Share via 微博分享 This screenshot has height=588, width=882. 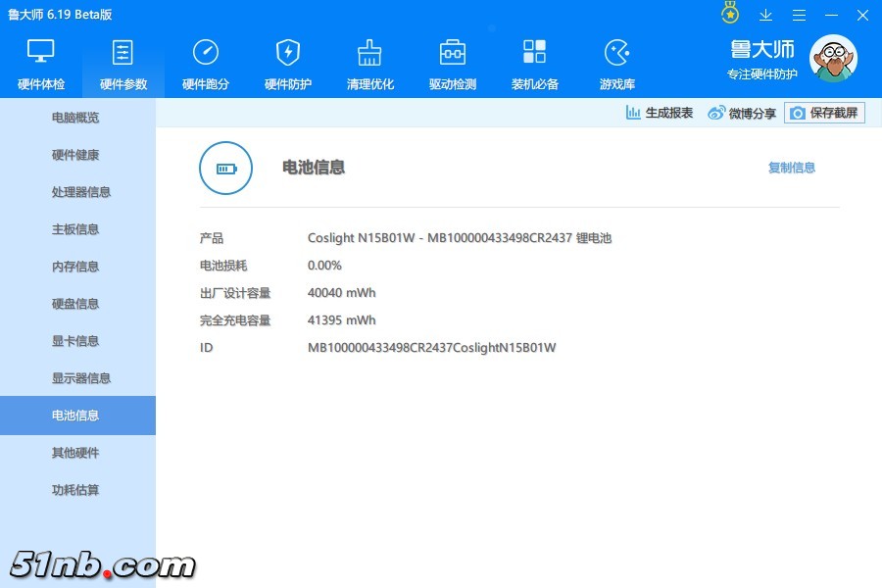742,113
